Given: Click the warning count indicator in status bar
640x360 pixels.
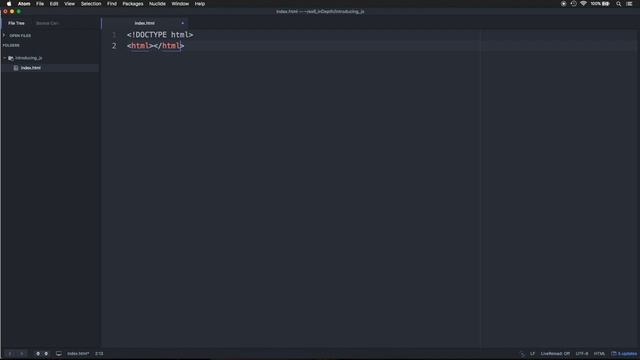Looking at the screenshot, I should click(46, 353).
